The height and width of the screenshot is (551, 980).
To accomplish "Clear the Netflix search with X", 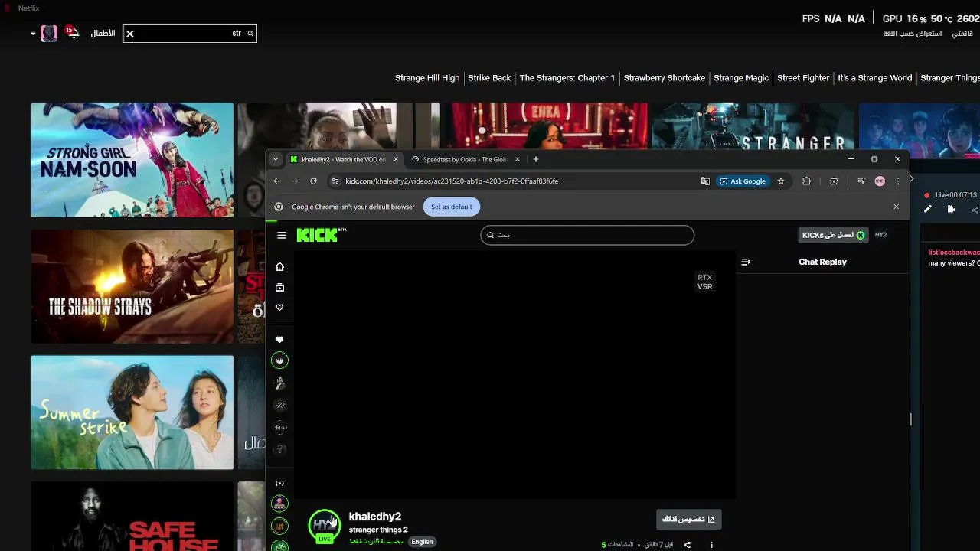I will tap(130, 34).
